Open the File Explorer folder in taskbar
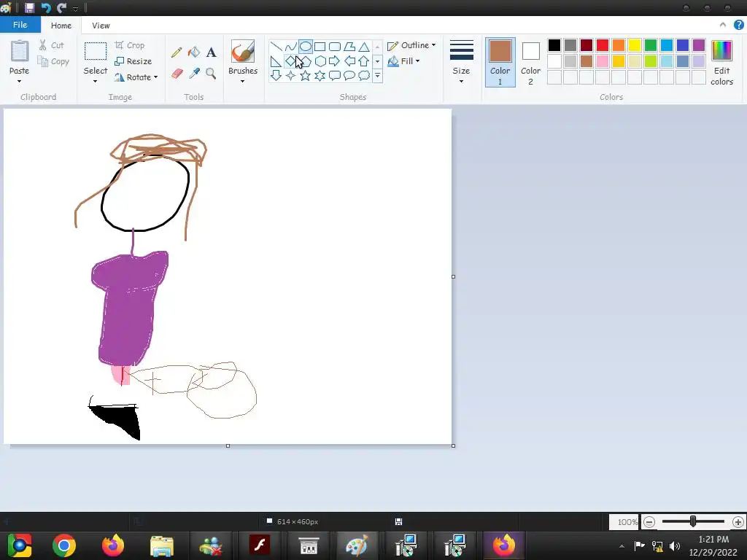Viewport: 747px width, 560px height. (x=162, y=545)
